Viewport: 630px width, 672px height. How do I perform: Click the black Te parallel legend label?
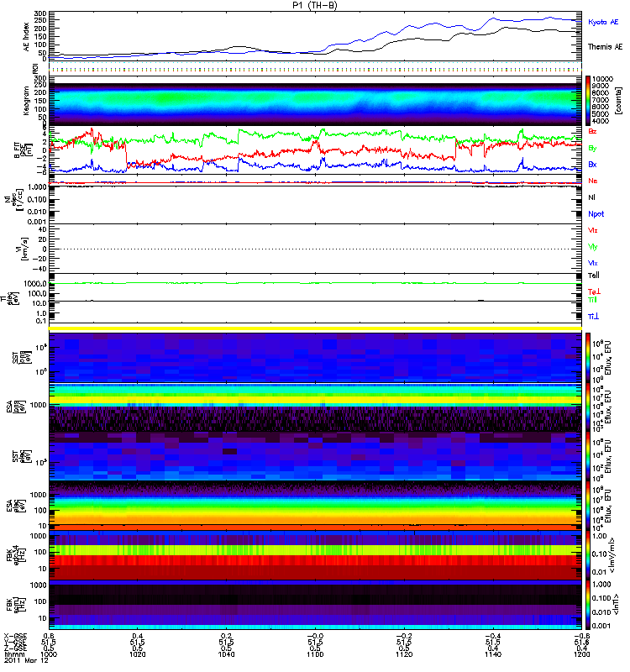tap(593, 276)
